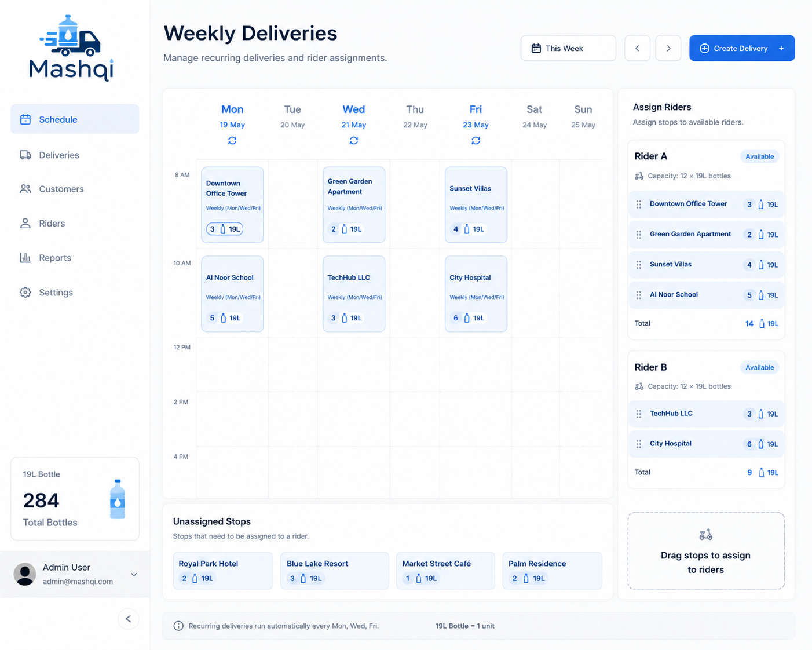Screen dimensions: 812x650
Task: Click the drag handle for Downtown Office Tower
Action: click(x=639, y=204)
